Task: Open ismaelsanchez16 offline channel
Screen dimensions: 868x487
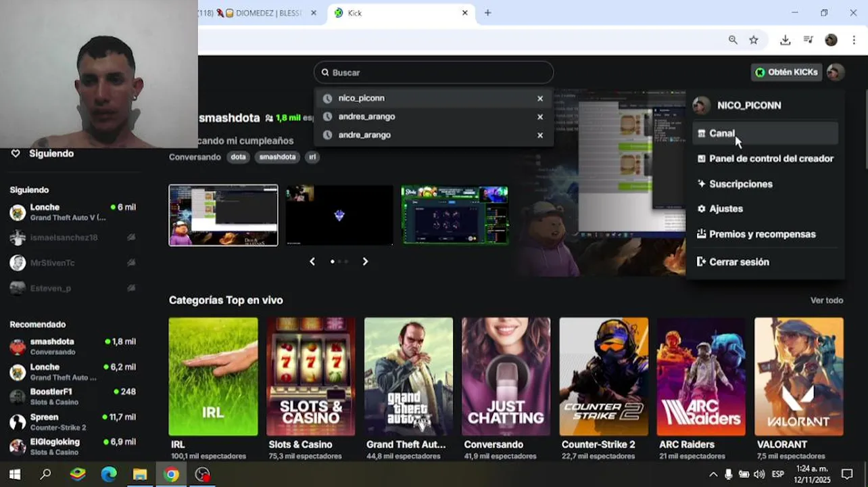Action: click(x=73, y=237)
